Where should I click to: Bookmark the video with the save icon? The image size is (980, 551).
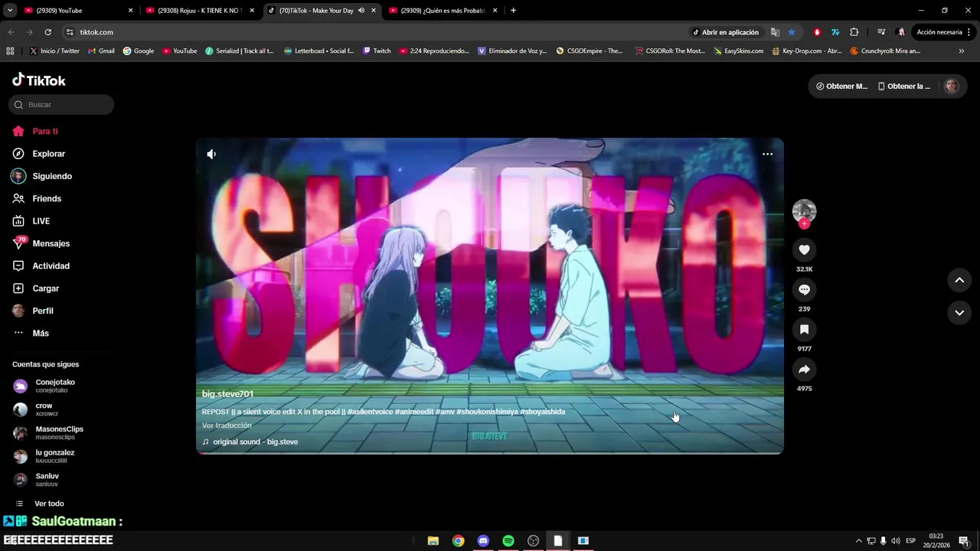point(804,330)
